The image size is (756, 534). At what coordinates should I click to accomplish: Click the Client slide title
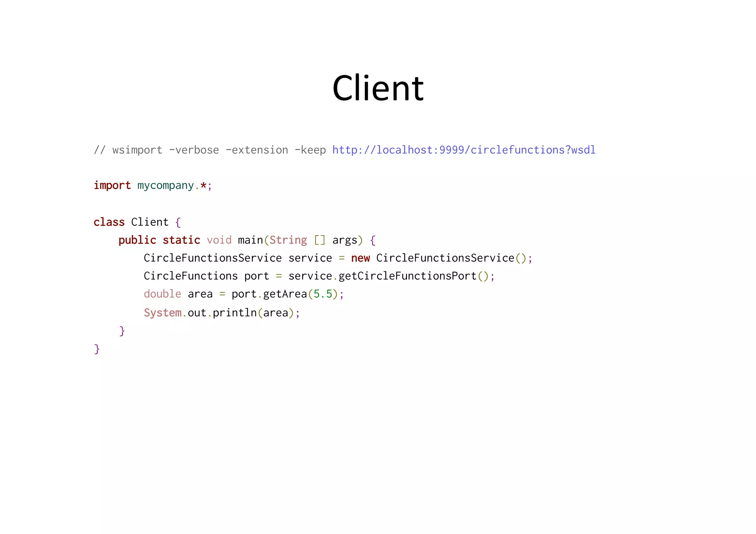click(x=378, y=88)
